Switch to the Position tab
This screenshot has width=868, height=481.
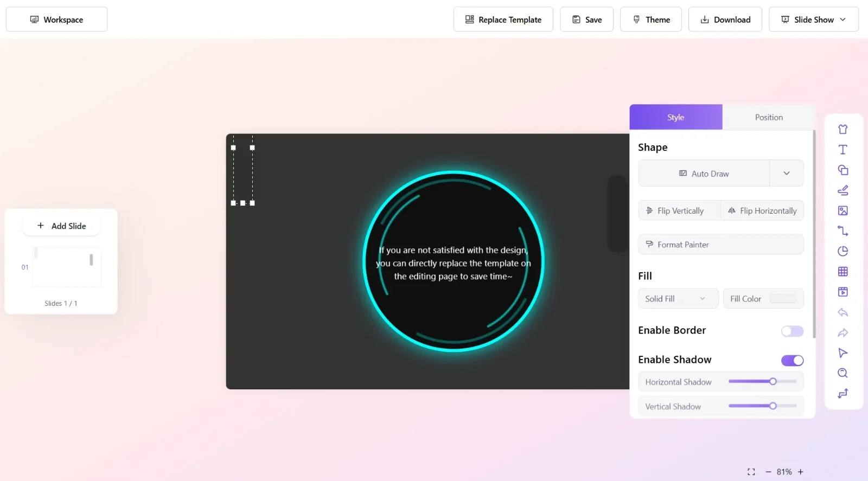769,117
